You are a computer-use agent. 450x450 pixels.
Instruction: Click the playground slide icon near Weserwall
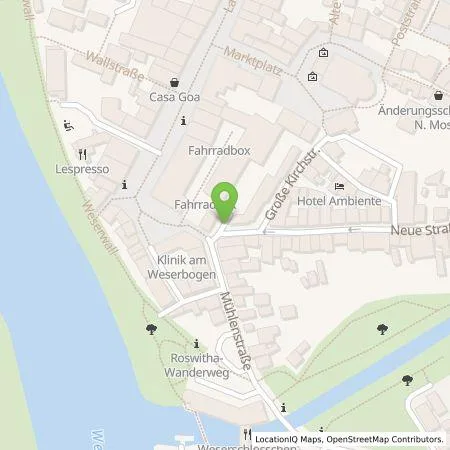pos(69,126)
